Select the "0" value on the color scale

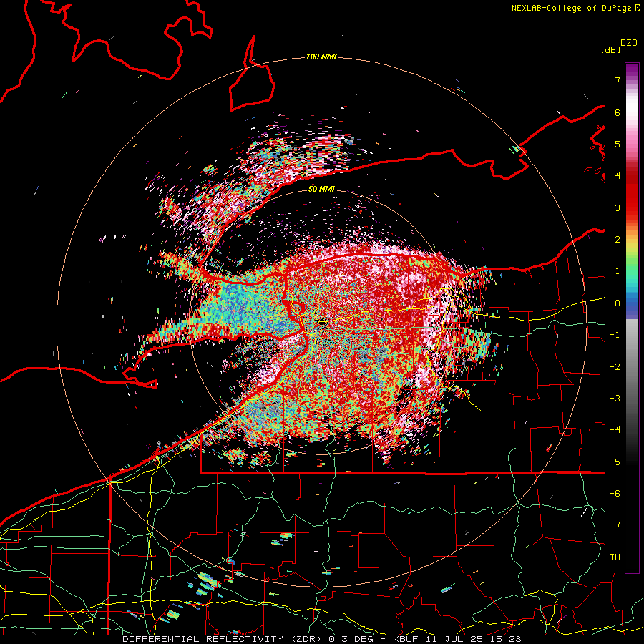[618, 303]
